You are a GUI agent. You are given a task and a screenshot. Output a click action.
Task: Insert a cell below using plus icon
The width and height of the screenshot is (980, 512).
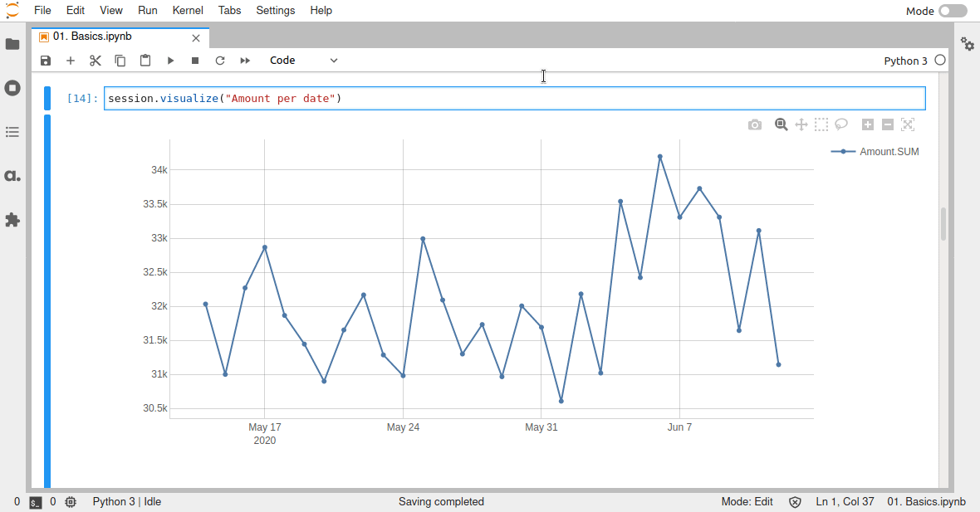pos(71,61)
